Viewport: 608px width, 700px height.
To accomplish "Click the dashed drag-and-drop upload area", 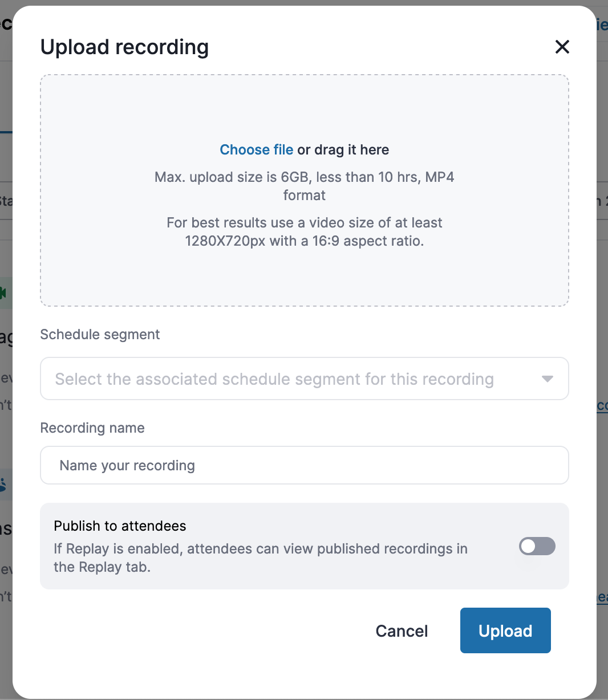I will coord(305,190).
